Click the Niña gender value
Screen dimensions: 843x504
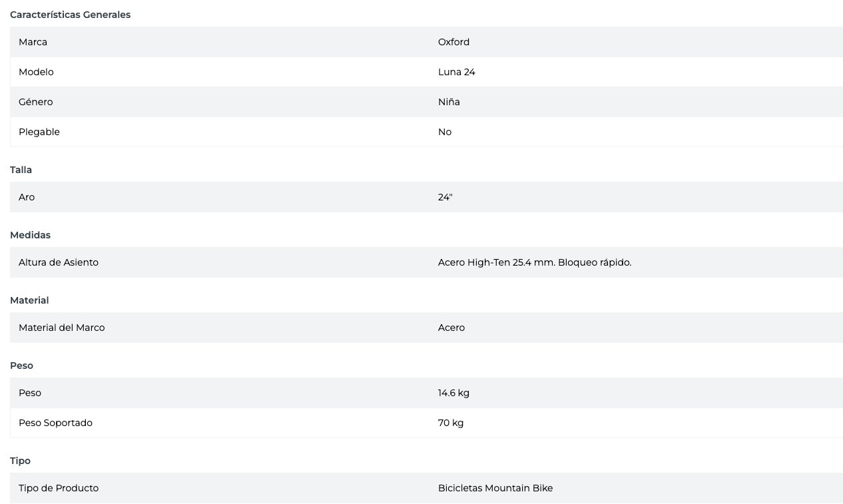coord(449,102)
